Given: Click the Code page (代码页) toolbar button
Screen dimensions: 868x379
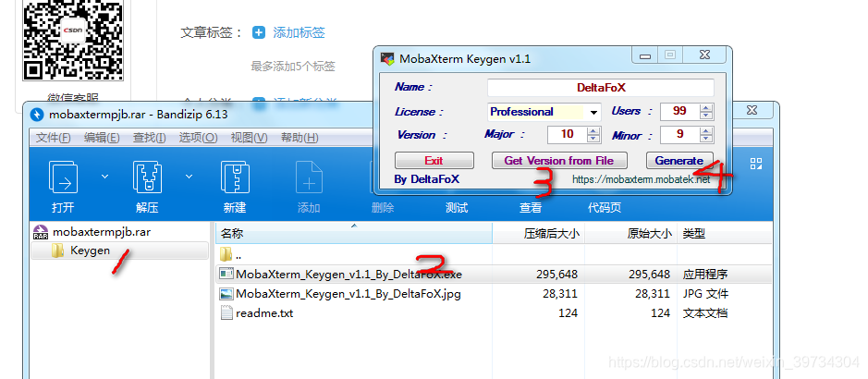Looking at the screenshot, I should coord(605,207).
